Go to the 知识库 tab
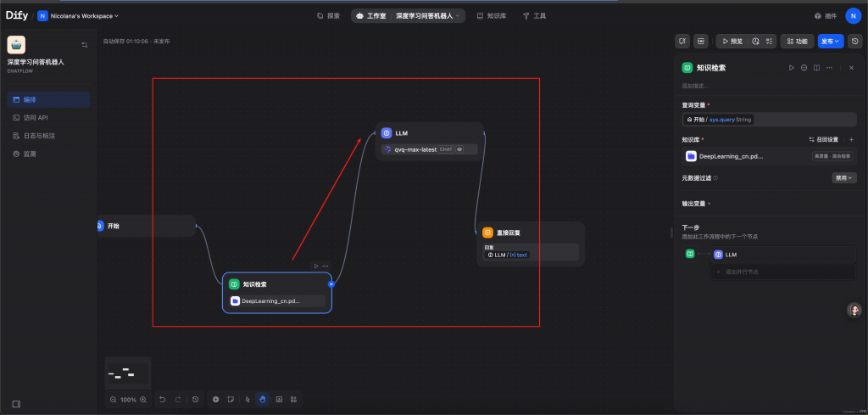 pos(492,15)
